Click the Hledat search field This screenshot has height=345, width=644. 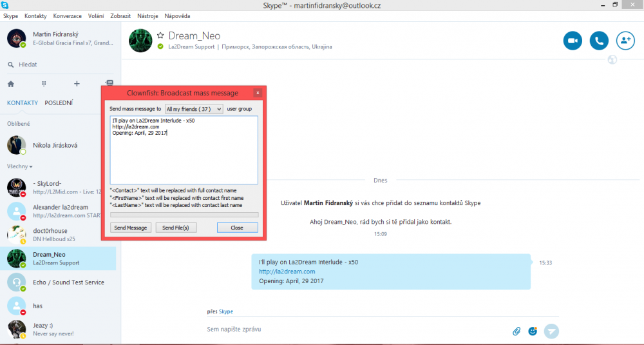click(58, 64)
